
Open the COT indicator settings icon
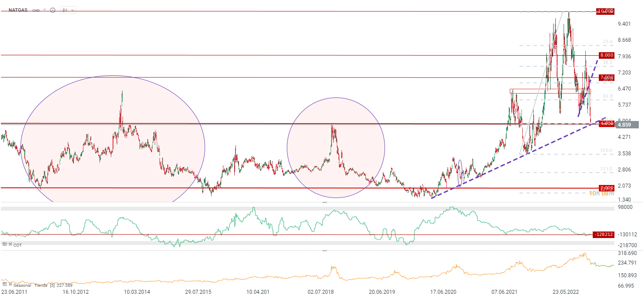pyautogui.click(x=4, y=245)
